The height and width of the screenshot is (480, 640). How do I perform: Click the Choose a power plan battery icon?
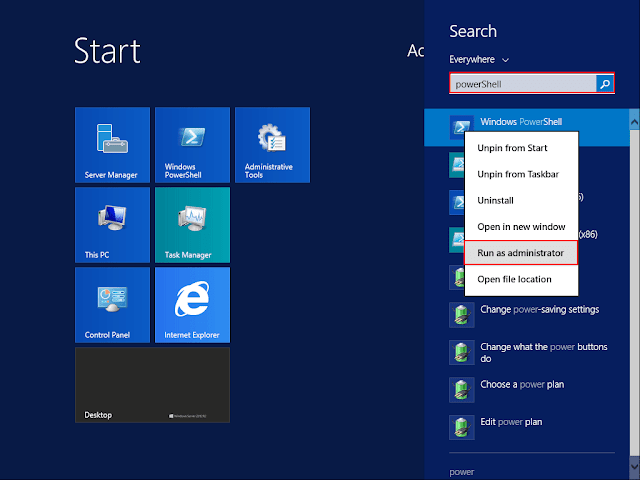[462, 390]
